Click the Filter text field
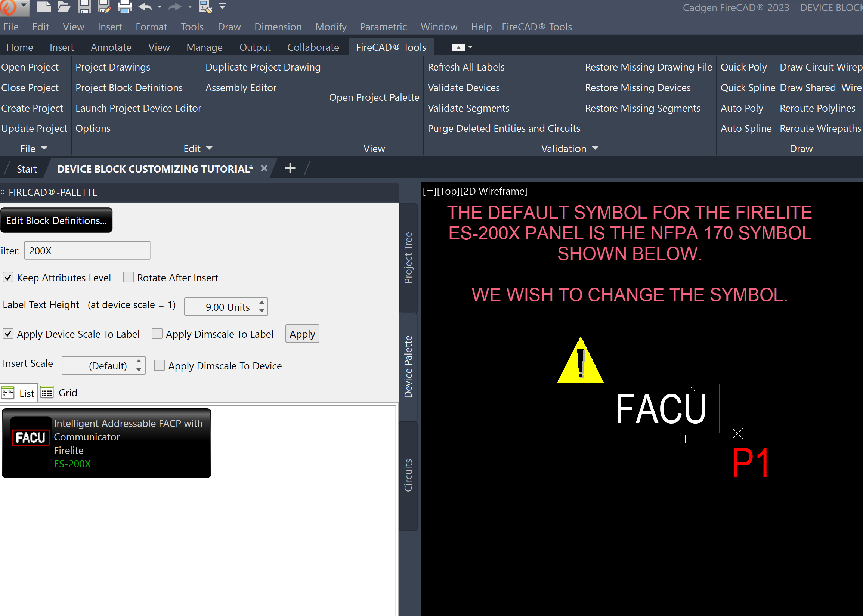 [x=87, y=250]
